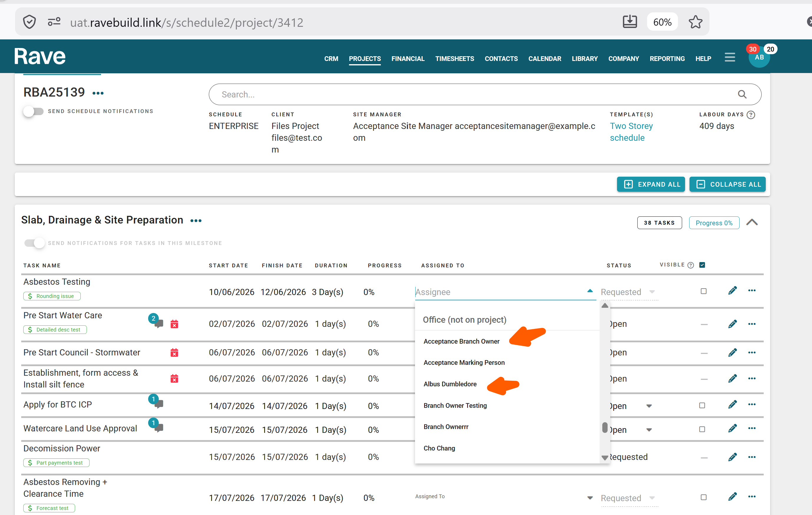Open the Two Storey schedule template link
Image resolution: width=812 pixels, height=515 pixels.
(631, 132)
